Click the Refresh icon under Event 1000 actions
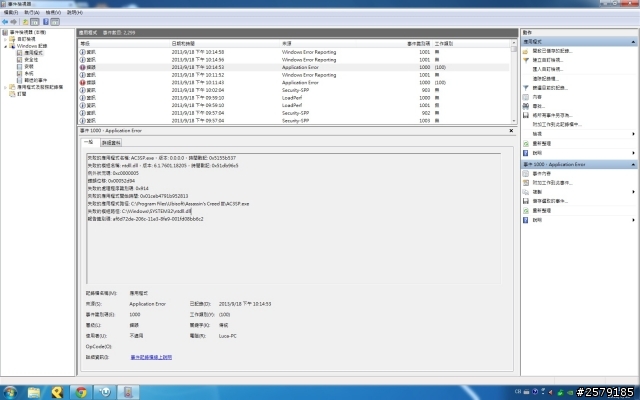640x400 pixels. coord(526,211)
